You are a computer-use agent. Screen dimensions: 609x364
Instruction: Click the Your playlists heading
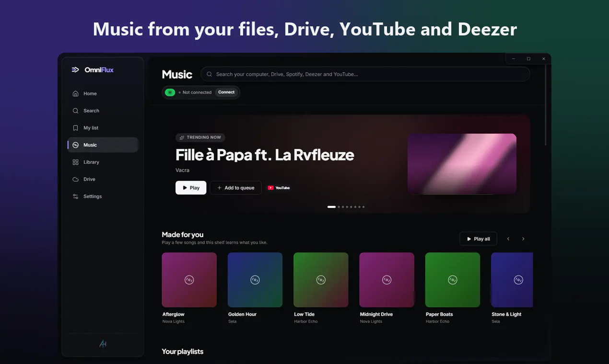pyautogui.click(x=183, y=352)
